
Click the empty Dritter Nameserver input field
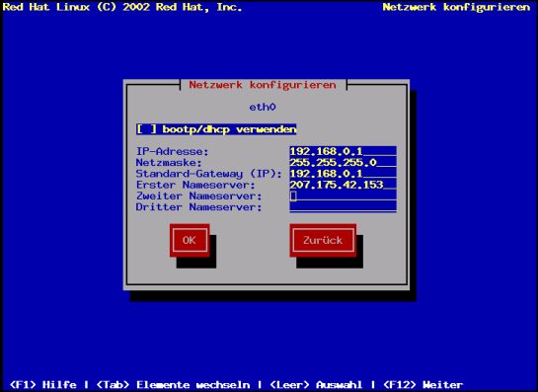344,206
